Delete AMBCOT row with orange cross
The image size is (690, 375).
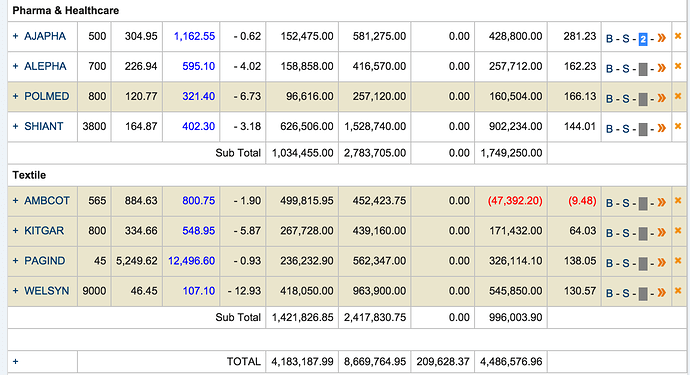(678, 201)
